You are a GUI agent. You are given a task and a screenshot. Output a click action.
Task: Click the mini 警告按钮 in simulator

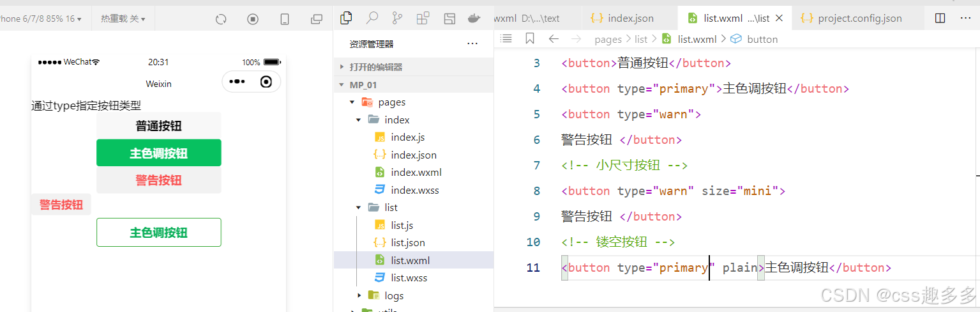pyautogui.click(x=61, y=205)
